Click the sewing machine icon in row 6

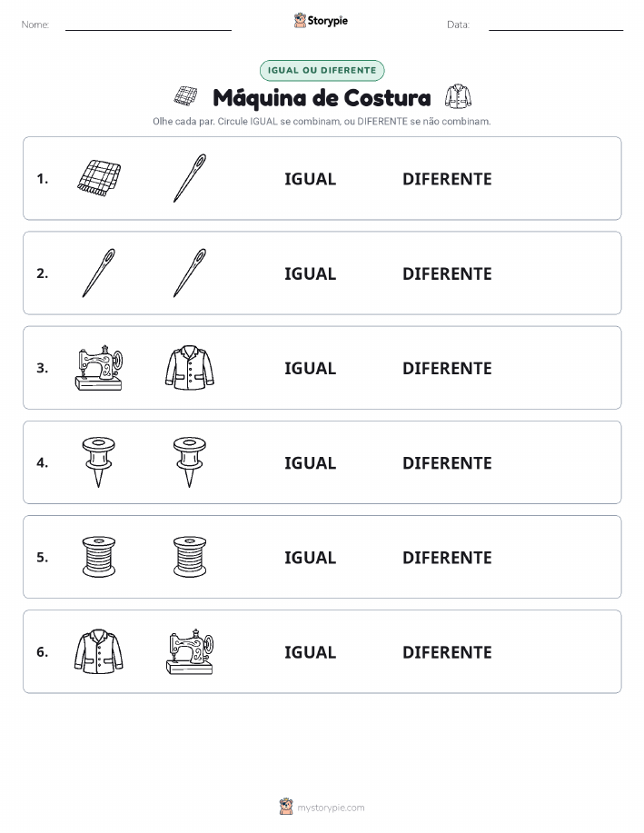pos(190,651)
